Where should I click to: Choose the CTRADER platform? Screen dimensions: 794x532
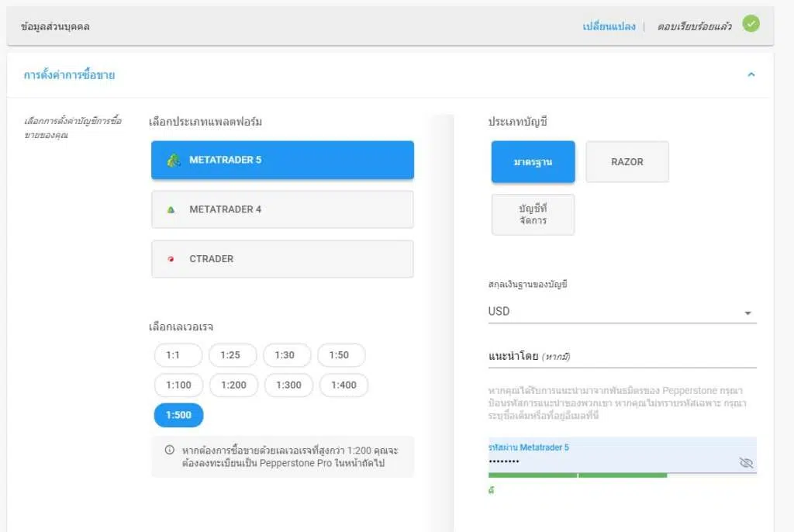[x=282, y=259]
